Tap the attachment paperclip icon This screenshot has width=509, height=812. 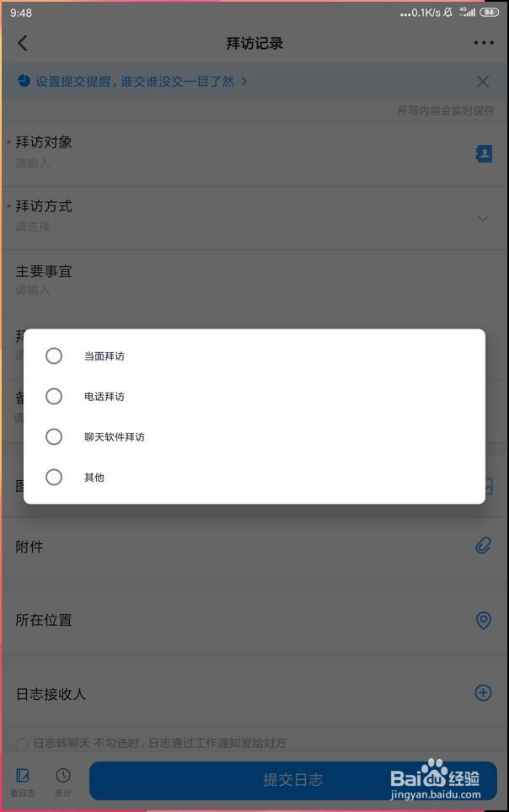(x=483, y=546)
